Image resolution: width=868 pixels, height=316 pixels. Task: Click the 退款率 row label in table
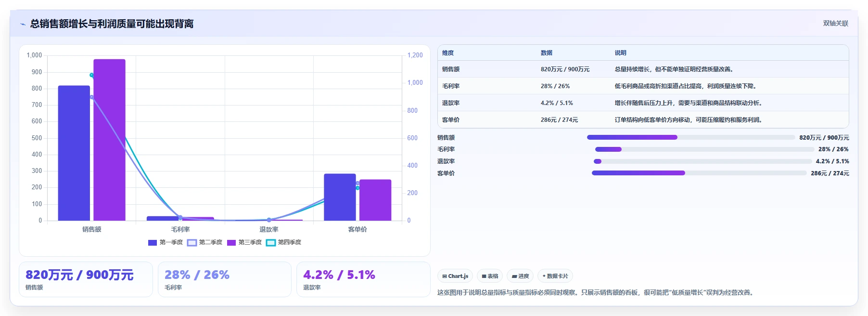(451, 103)
